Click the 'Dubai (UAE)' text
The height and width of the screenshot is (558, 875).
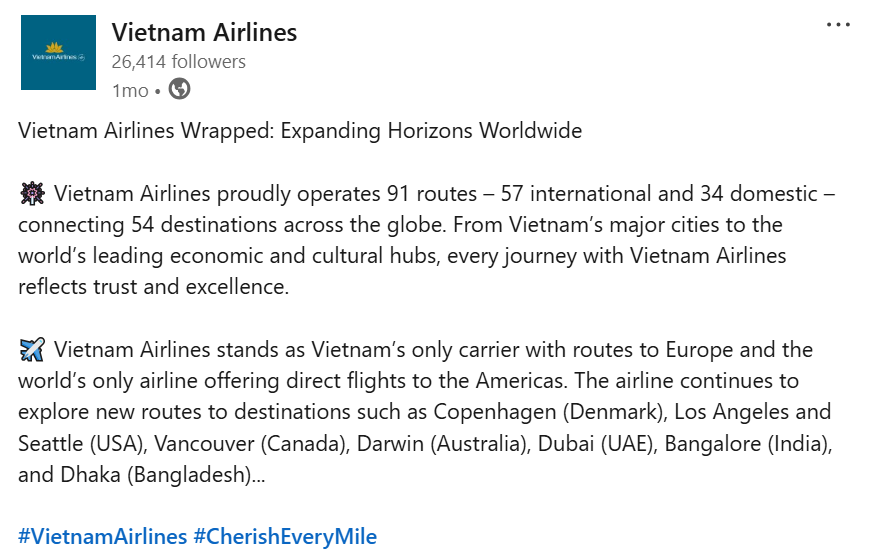[x=595, y=444]
